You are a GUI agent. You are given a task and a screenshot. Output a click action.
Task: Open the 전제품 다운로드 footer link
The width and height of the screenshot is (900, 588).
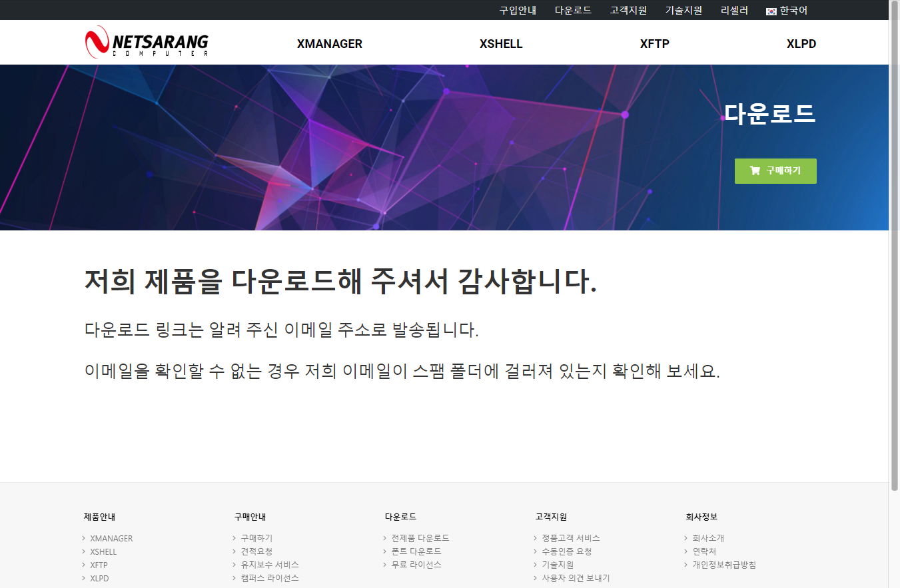click(x=420, y=538)
